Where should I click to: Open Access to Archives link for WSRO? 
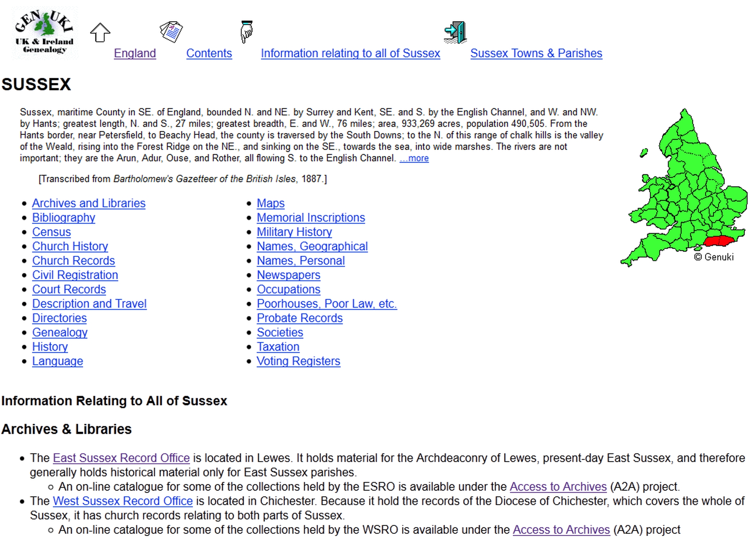coord(561,530)
